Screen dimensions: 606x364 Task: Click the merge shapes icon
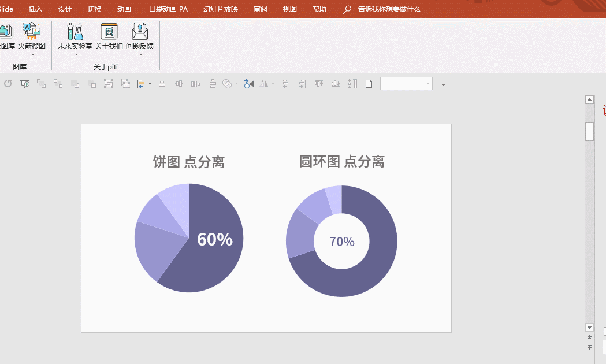point(227,83)
